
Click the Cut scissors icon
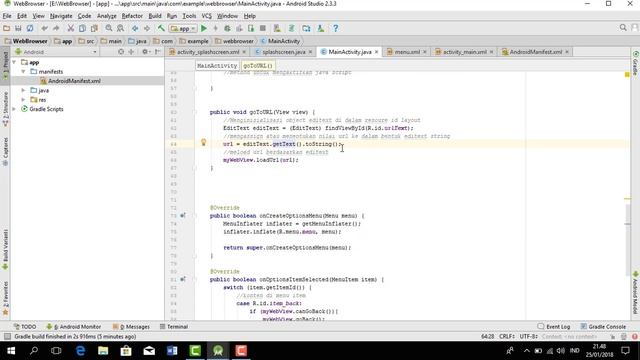71,28
